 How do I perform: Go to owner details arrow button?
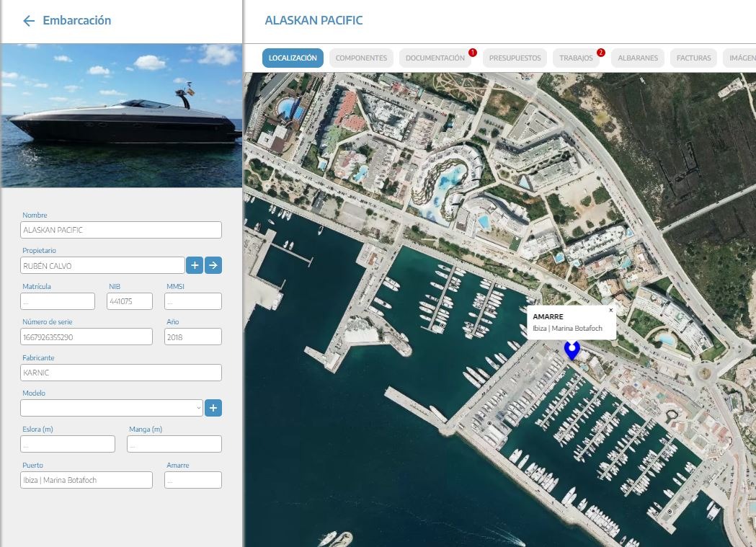(x=213, y=265)
